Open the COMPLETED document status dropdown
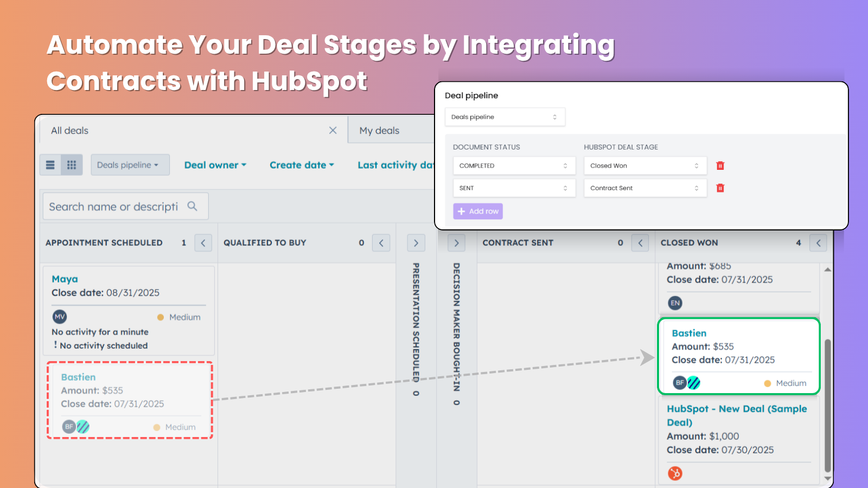Image resolution: width=868 pixels, height=488 pixels. tap(514, 166)
